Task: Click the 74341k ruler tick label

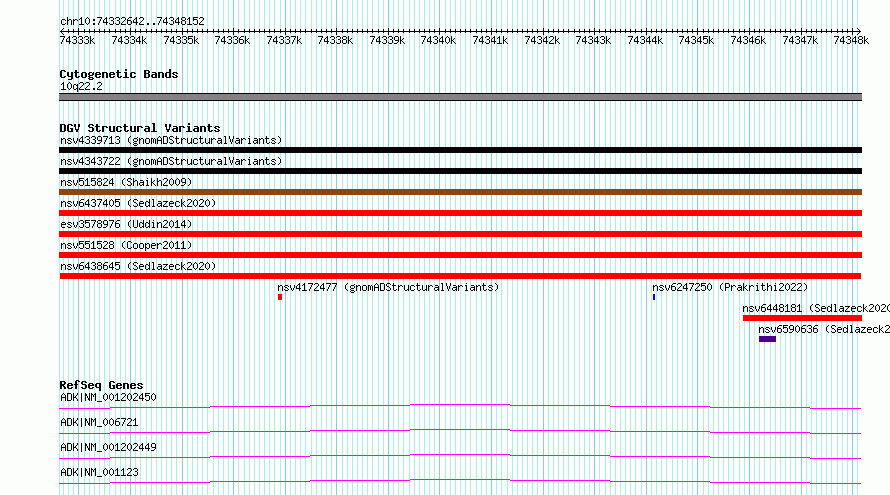Action: coord(490,40)
